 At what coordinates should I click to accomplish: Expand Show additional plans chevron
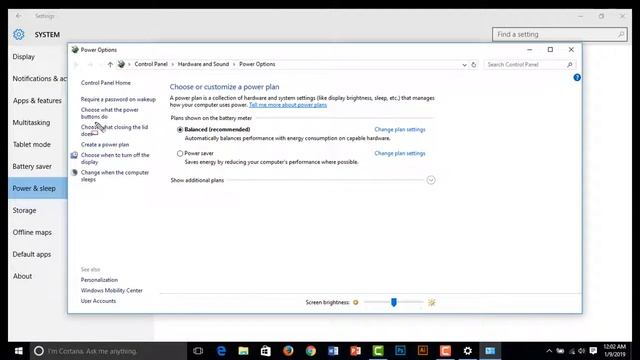pos(431,180)
